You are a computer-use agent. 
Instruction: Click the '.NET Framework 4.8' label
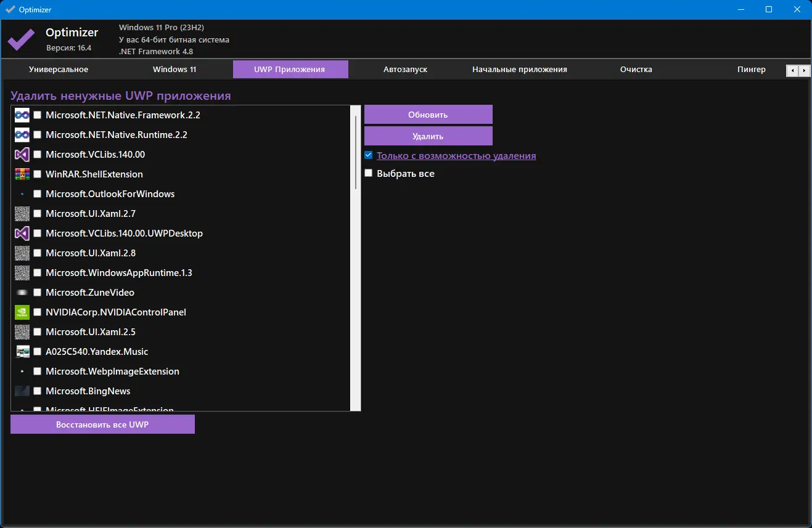pyautogui.click(x=156, y=52)
